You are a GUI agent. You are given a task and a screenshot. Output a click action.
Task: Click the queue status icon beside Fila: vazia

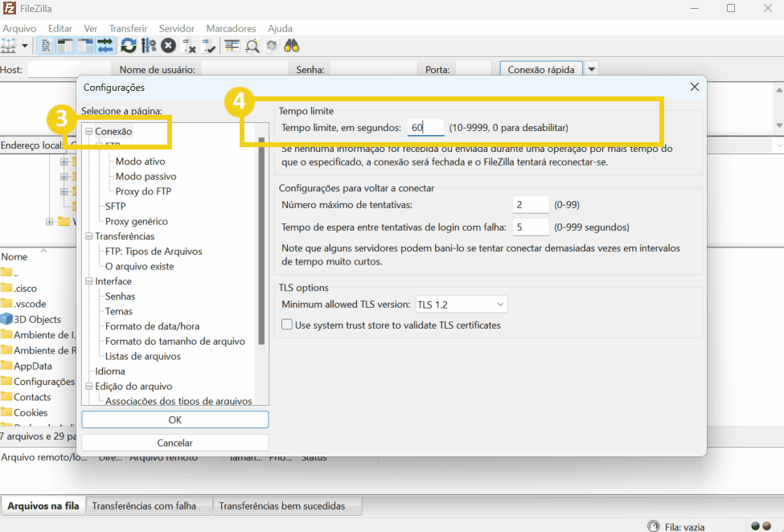[654, 526]
